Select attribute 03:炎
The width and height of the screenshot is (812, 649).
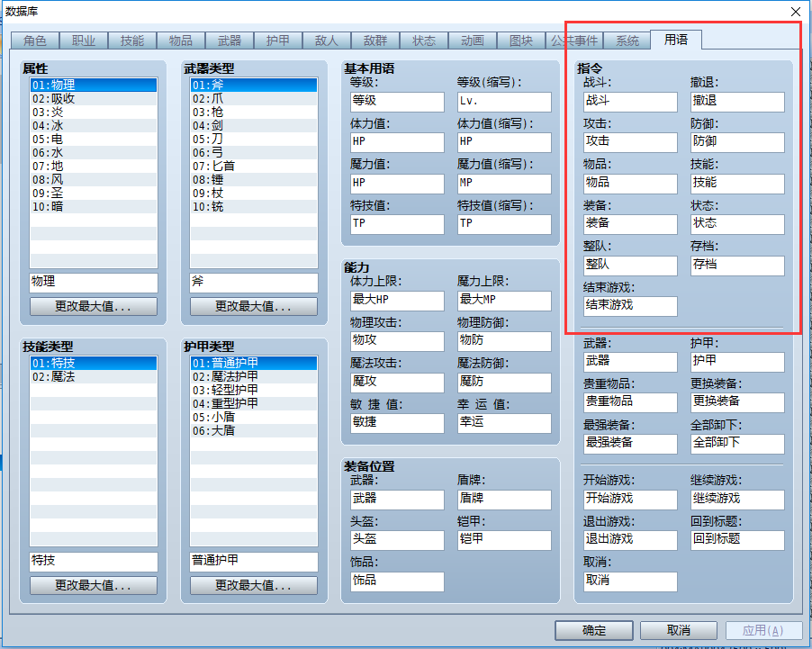pos(94,112)
